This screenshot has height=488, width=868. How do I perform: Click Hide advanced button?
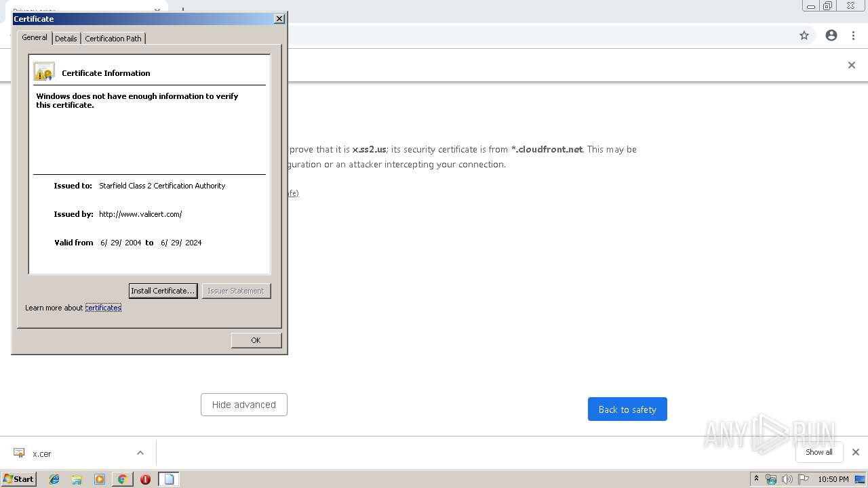[x=244, y=405]
